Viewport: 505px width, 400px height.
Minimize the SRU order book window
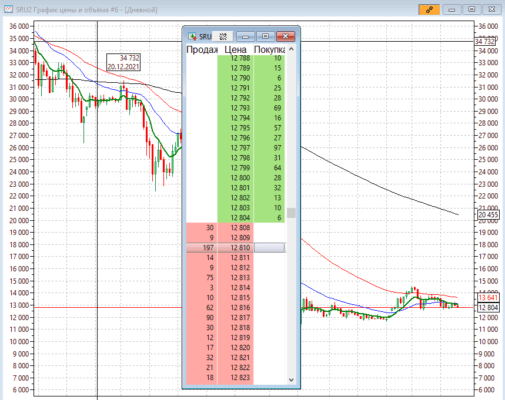pos(245,36)
